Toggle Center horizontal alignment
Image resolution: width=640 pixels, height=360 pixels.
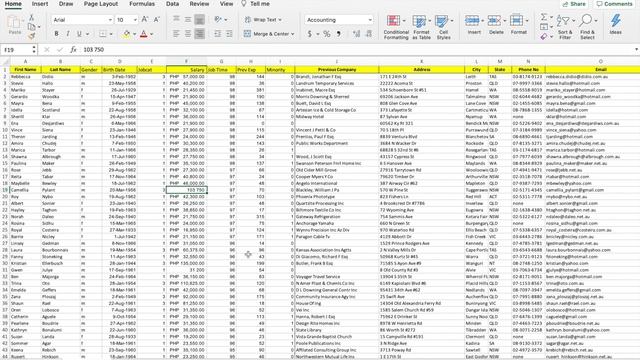(188, 34)
